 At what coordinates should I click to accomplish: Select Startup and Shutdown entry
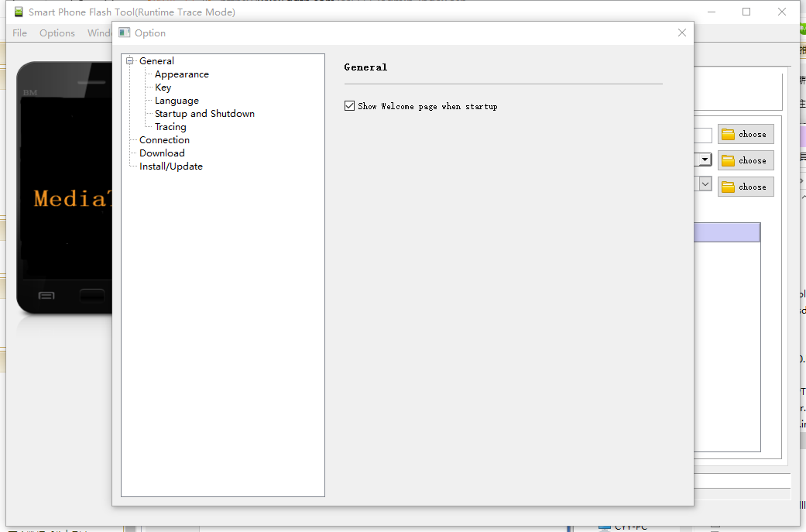coord(204,114)
